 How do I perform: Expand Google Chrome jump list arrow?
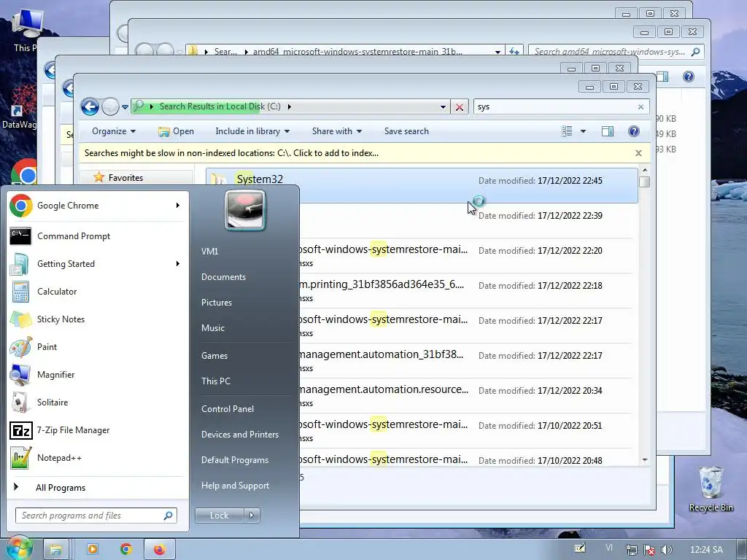coord(178,205)
